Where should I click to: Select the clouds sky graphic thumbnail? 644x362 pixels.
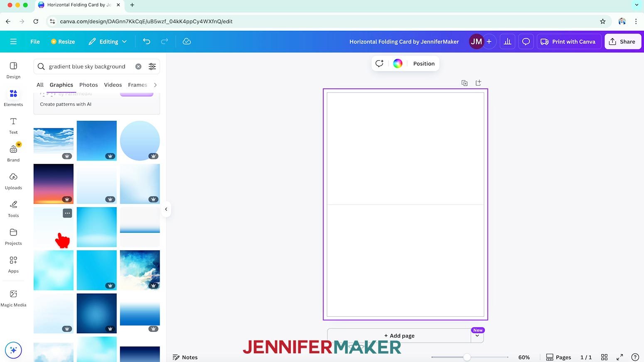pyautogui.click(x=54, y=141)
